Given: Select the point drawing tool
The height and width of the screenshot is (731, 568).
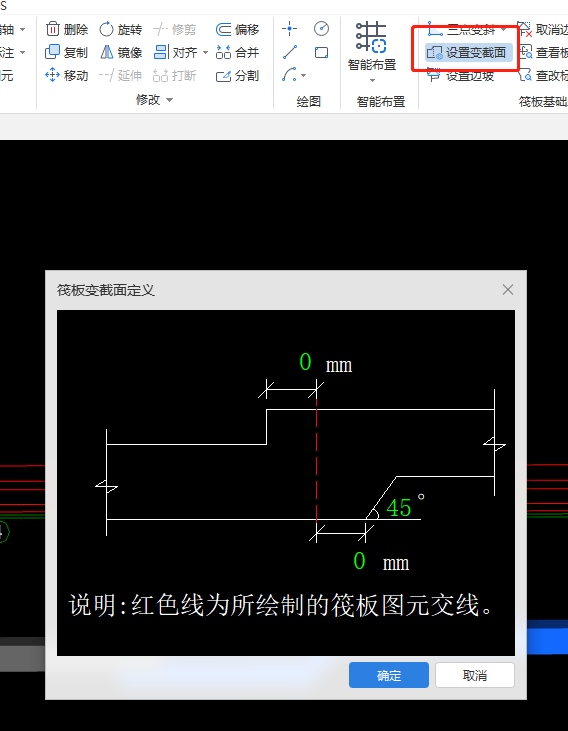Looking at the screenshot, I should click(290, 29).
